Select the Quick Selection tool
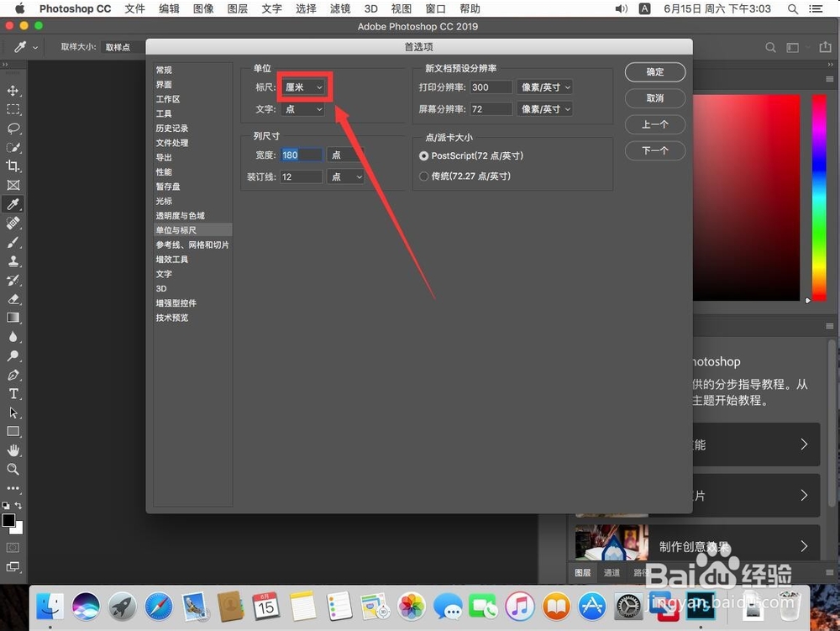The image size is (840, 631). tap(13, 147)
